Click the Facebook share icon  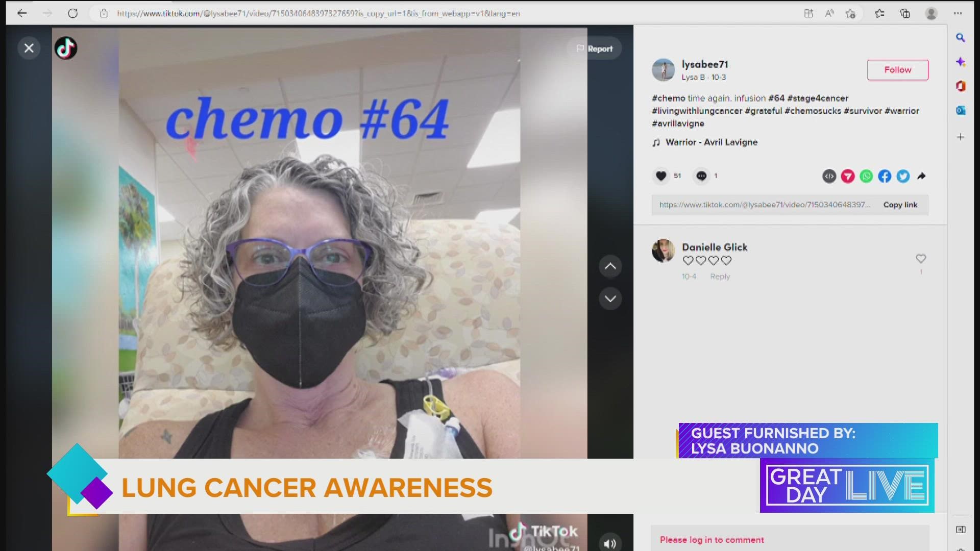885,176
